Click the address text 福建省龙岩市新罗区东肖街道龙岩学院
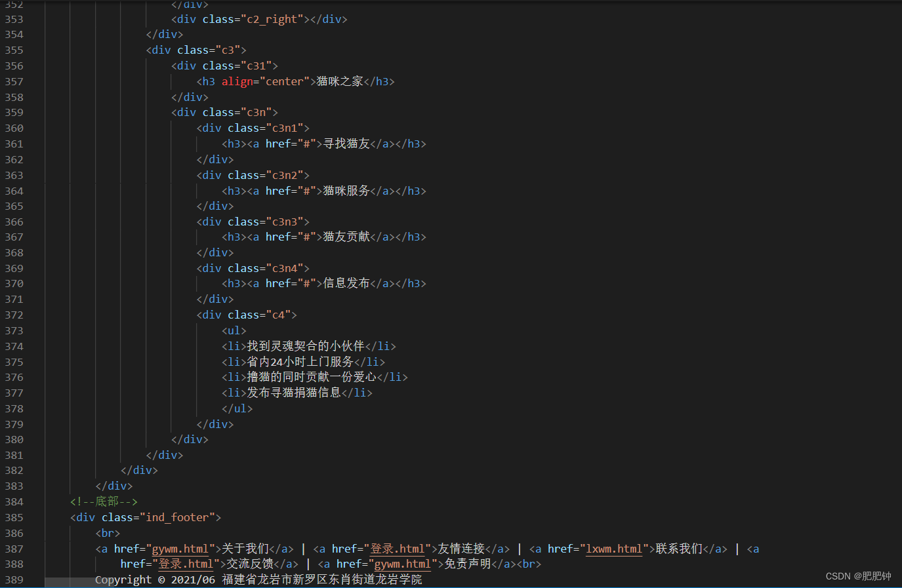The width and height of the screenshot is (902, 588). tap(322, 579)
